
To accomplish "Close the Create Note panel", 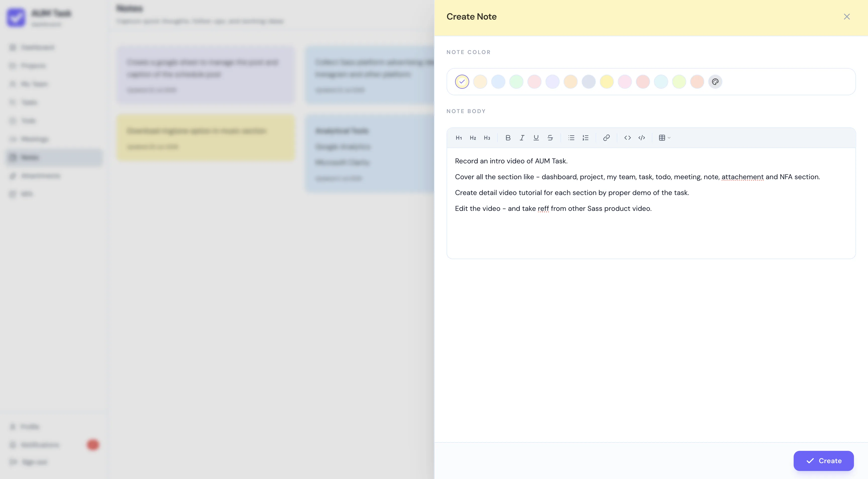I will point(846,17).
